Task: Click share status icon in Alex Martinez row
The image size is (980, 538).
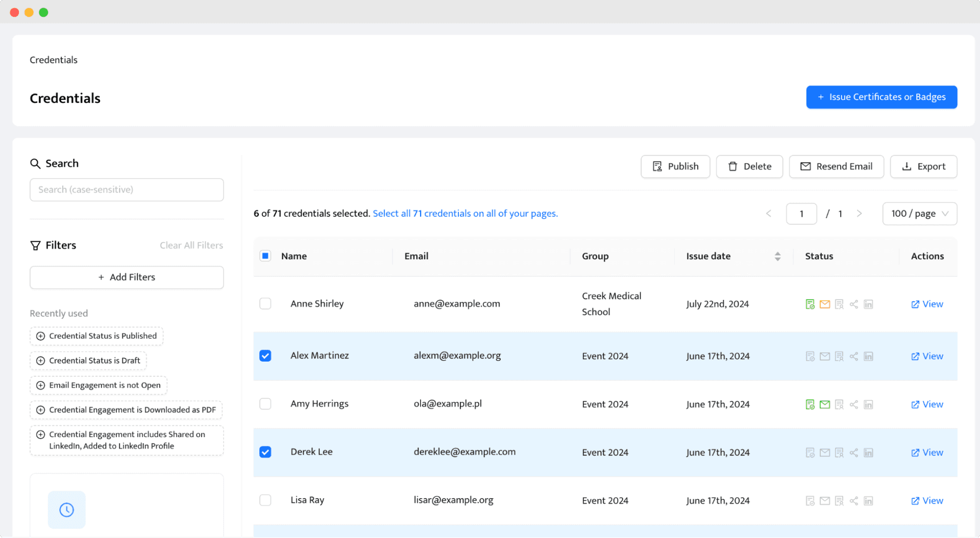Action: 853,356
